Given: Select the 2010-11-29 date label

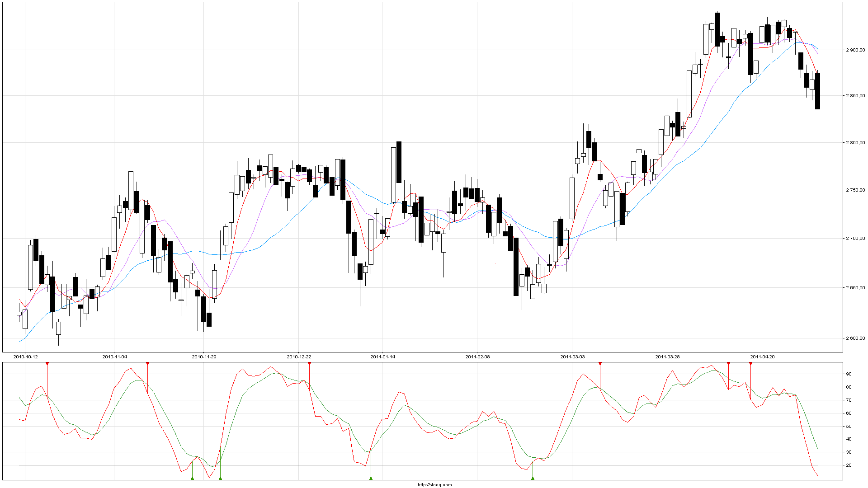Looking at the screenshot, I should [204, 357].
